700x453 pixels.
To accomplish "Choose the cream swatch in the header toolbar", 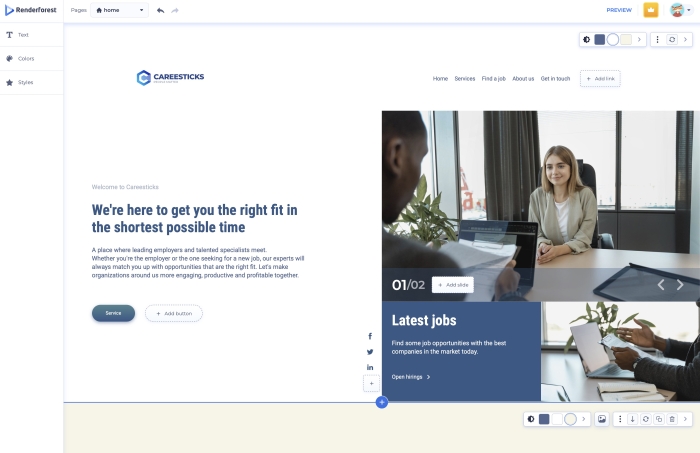I will (x=626, y=40).
